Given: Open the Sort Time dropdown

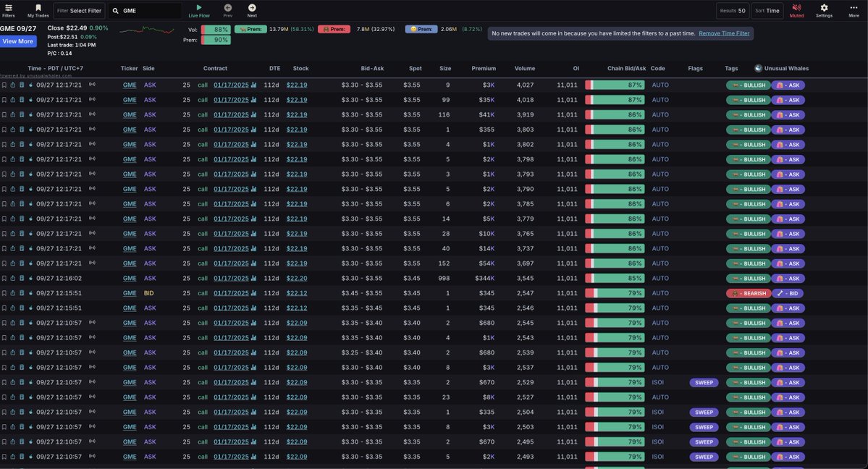Looking at the screenshot, I should pyautogui.click(x=767, y=11).
